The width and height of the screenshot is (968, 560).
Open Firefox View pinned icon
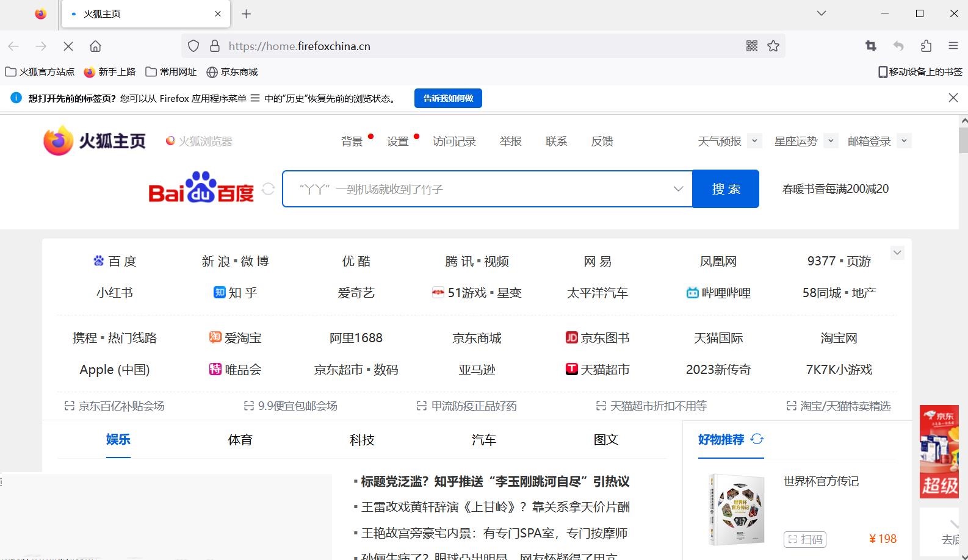[x=40, y=14]
